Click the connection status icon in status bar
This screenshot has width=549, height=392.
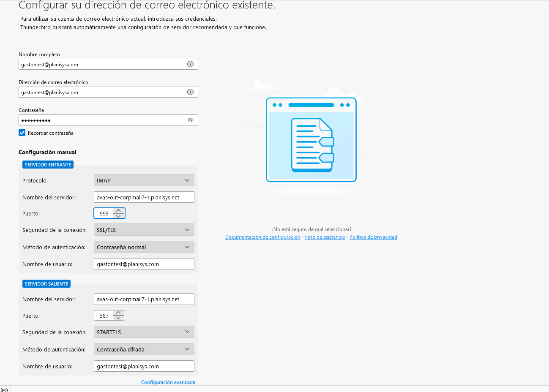(4, 389)
